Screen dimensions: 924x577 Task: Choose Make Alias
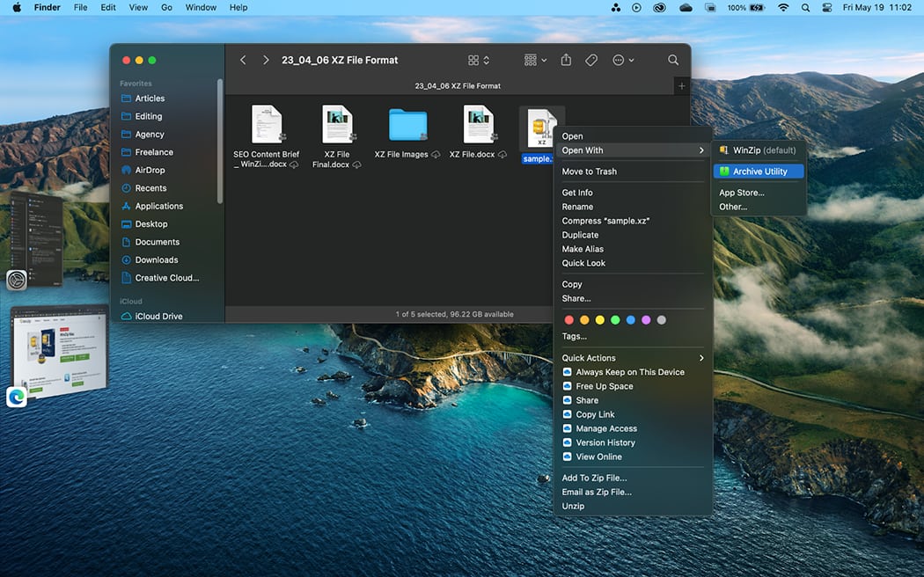pos(633,249)
